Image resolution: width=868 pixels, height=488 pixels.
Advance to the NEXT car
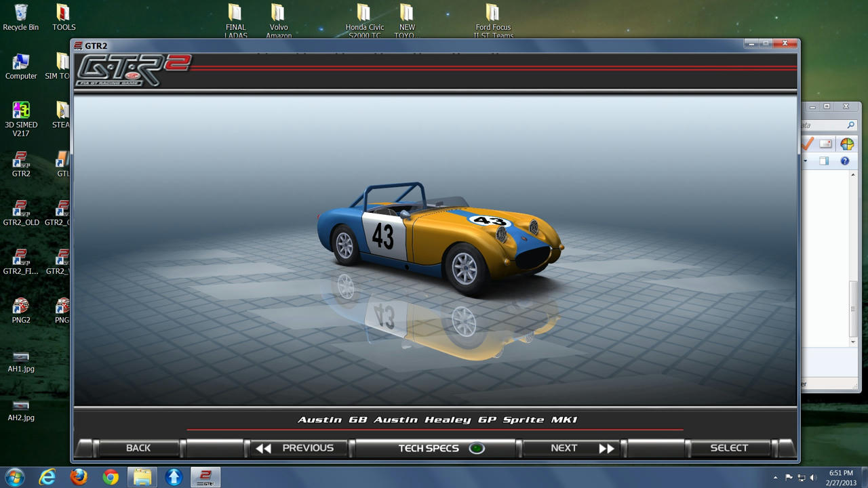click(573, 448)
